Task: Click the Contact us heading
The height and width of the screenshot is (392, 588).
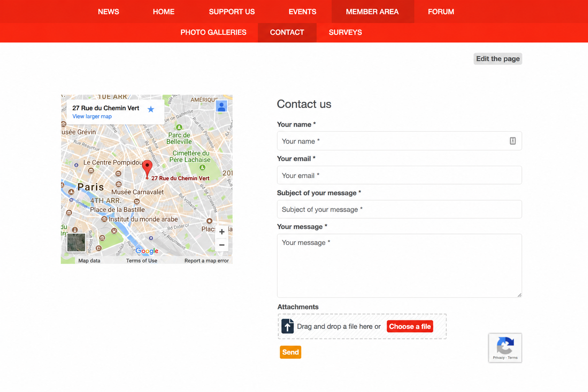Action: pyautogui.click(x=304, y=104)
